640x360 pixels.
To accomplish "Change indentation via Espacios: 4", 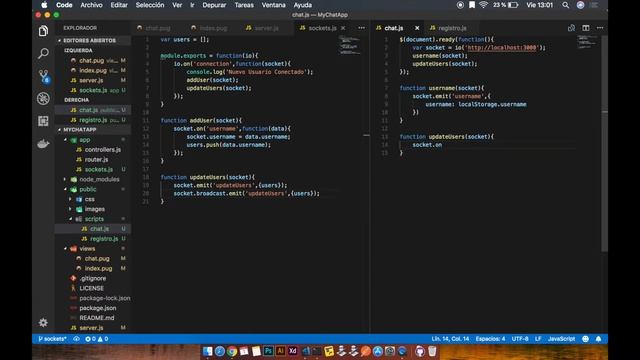I will click(x=490, y=339).
